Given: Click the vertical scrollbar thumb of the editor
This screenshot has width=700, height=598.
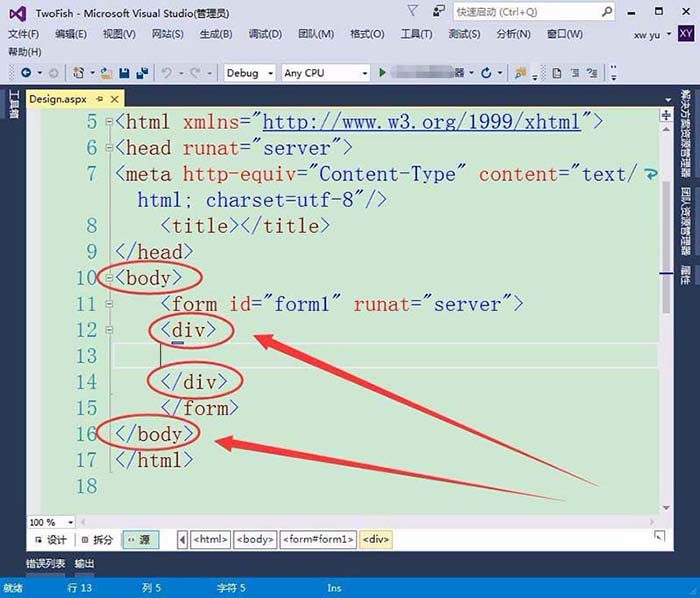Looking at the screenshot, I should [x=666, y=247].
